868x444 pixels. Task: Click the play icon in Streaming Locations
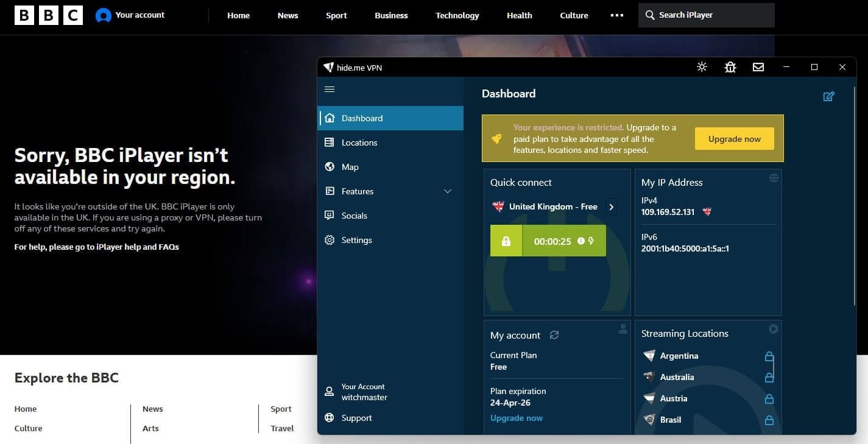pos(774,329)
